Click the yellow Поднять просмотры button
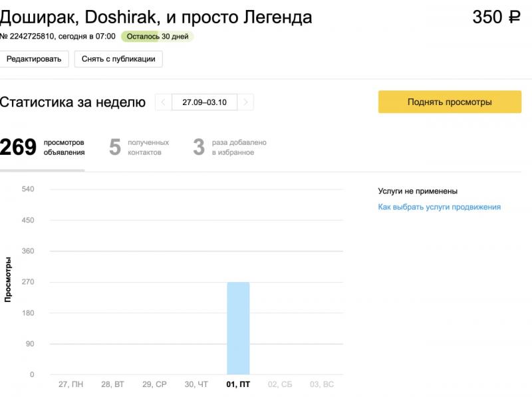Screen dimensions: 532x397 [450, 102]
